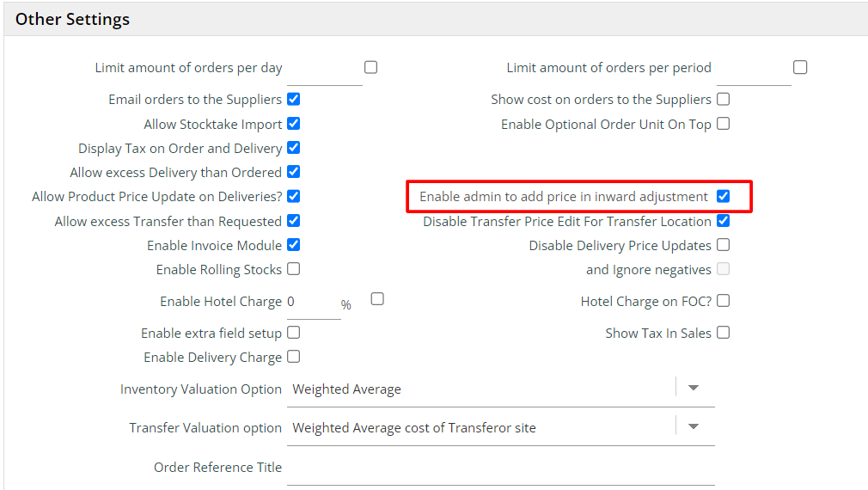This screenshot has height=490, width=868.
Task: Click the Order Reference Title field
Action: pos(500,468)
